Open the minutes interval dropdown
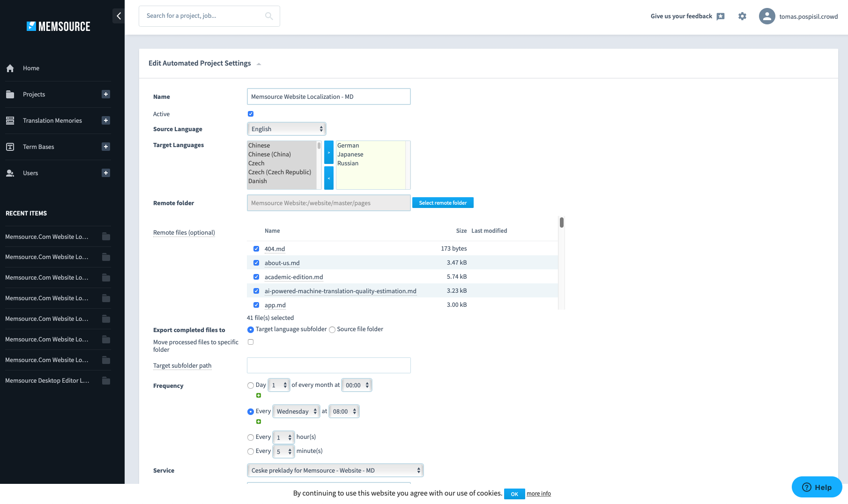Image resolution: width=848 pixels, height=504 pixels. (x=284, y=452)
